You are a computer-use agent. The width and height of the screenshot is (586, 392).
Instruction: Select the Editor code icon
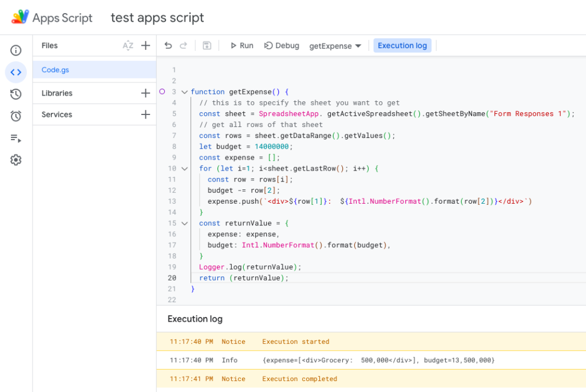tap(15, 72)
